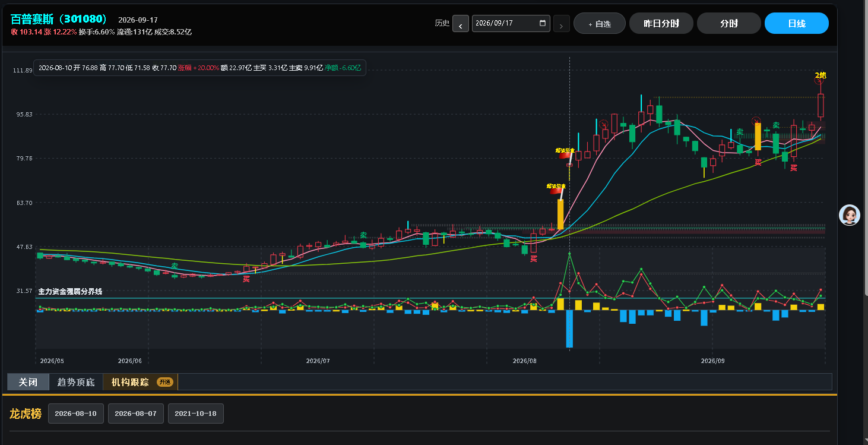Click the last red candlestick under 2拖
The image size is (868, 445).
pos(821,105)
